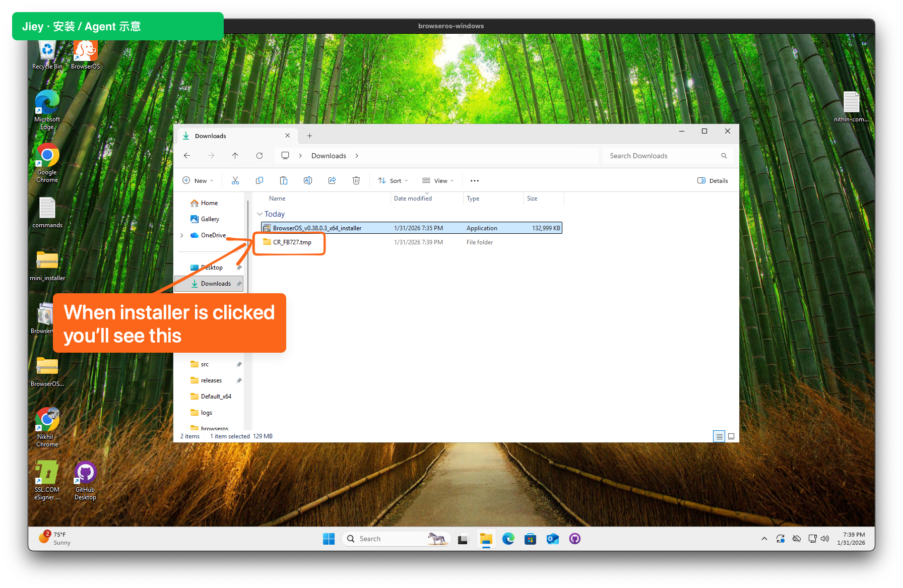Select the SSL.COM eSigner desktop shortcut
This screenshot has width=903, height=588.
[x=47, y=480]
